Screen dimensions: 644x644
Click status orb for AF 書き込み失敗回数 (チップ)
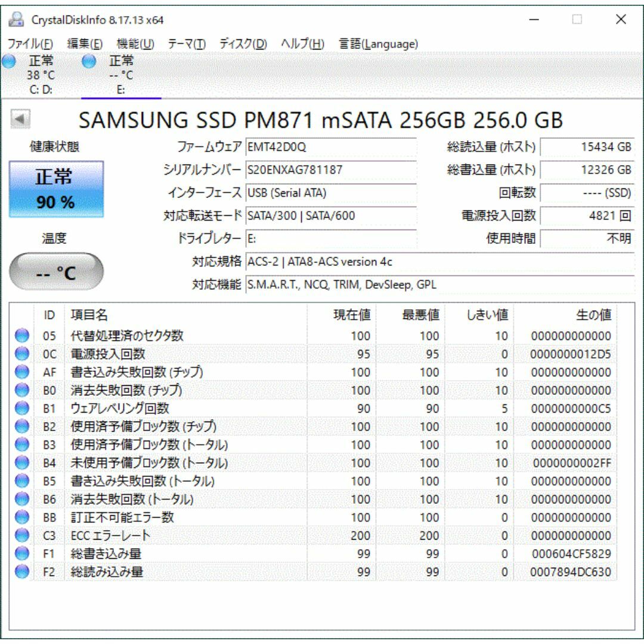(x=22, y=371)
